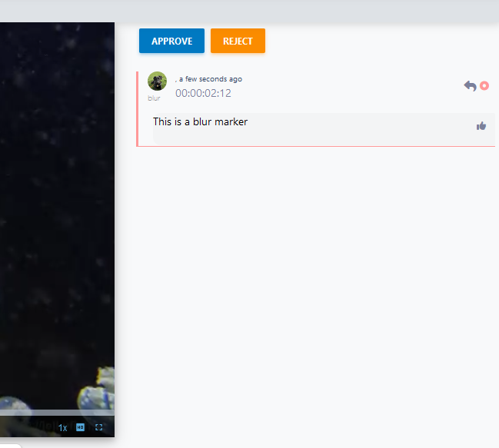Click the red circle status icon
This screenshot has height=448, width=499.
tap(484, 85)
